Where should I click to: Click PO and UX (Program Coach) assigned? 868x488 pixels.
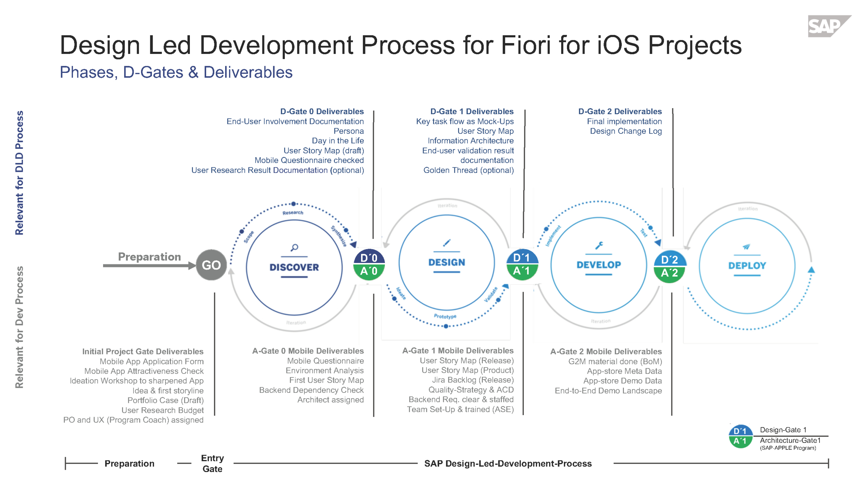coord(133,420)
